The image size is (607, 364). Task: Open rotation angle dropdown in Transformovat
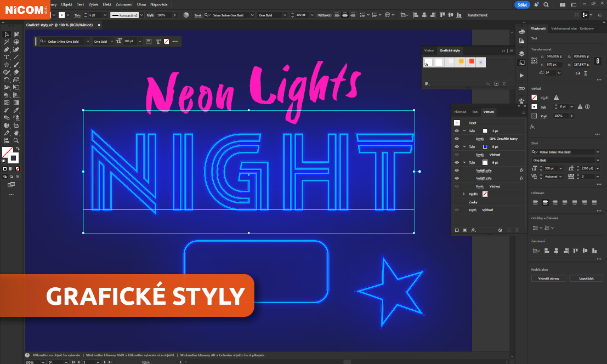click(559, 73)
